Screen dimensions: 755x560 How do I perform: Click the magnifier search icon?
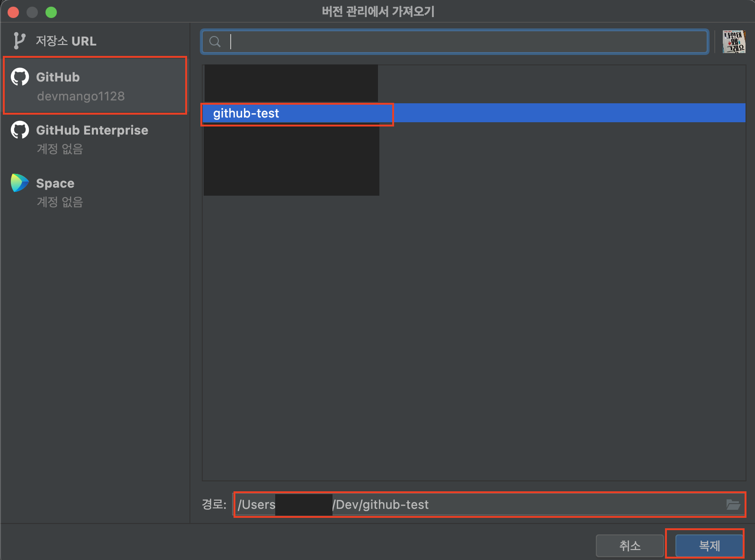[215, 42]
